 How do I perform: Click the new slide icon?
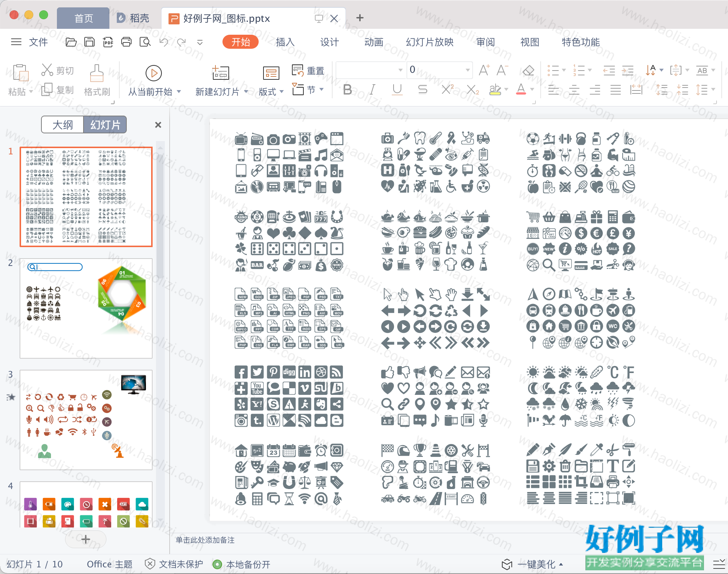pos(221,73)
